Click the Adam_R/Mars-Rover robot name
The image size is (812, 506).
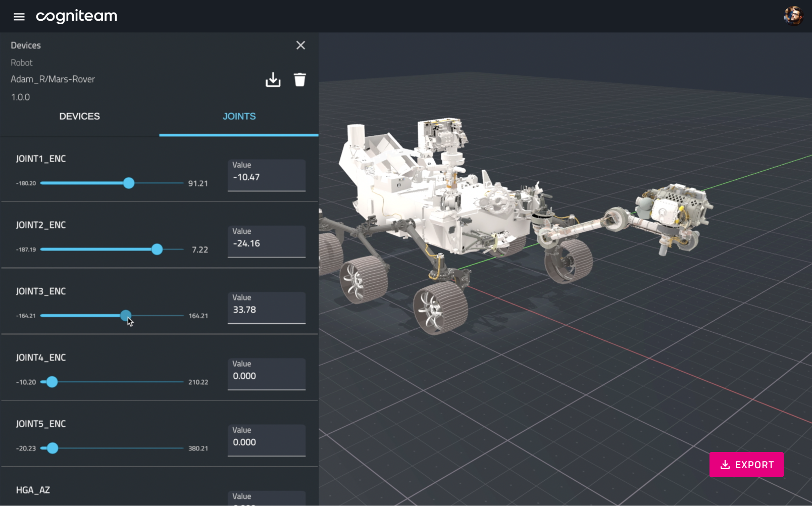point(53,79)
